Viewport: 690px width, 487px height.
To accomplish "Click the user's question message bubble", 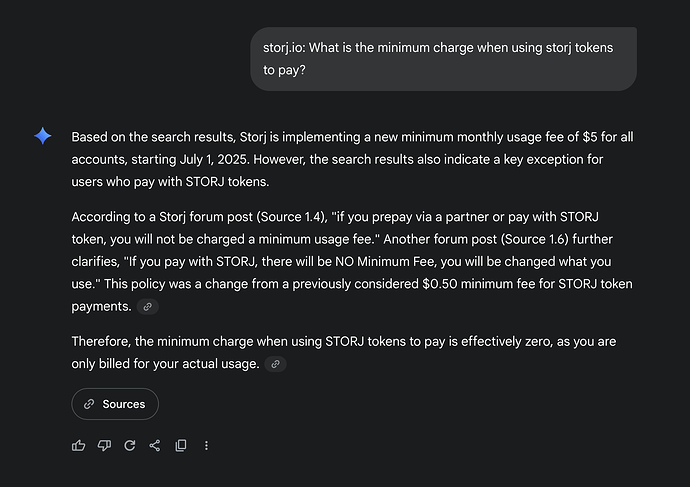I will 443,59.
